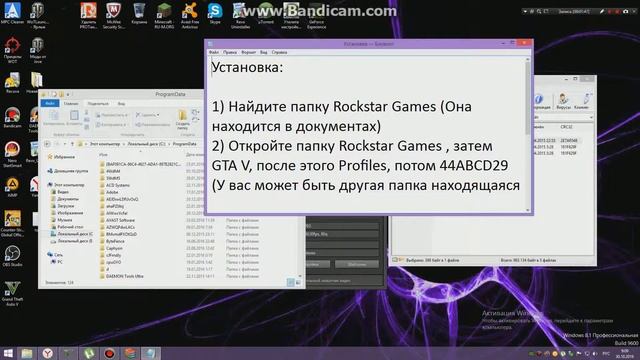Open the Windows Start button
Image resolution: width=640 pixels, height=360 pixels.
[x=8, y=353]
